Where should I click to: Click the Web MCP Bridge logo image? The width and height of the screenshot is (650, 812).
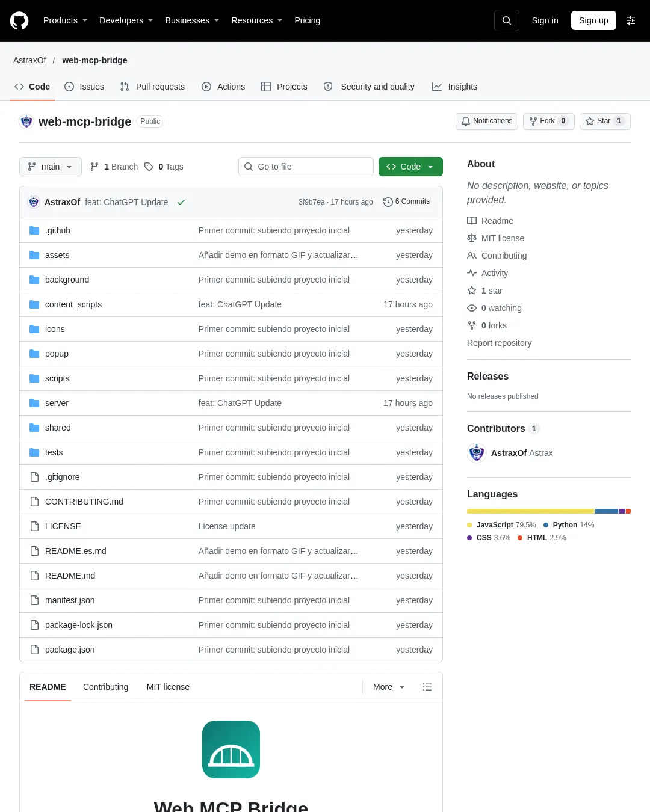pyautogui.click(x=231, y=749)
